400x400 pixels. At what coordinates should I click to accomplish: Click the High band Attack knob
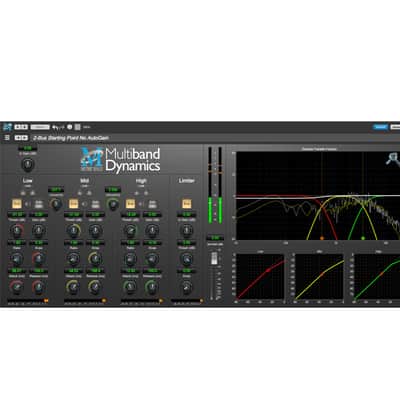(130, 287)
